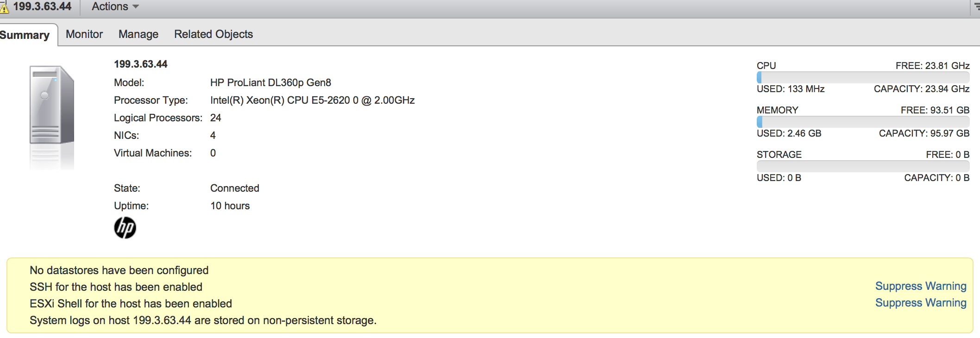The image size is (980, 338).
Task: Click the Storage usage bar
Action: click(863, 166)
